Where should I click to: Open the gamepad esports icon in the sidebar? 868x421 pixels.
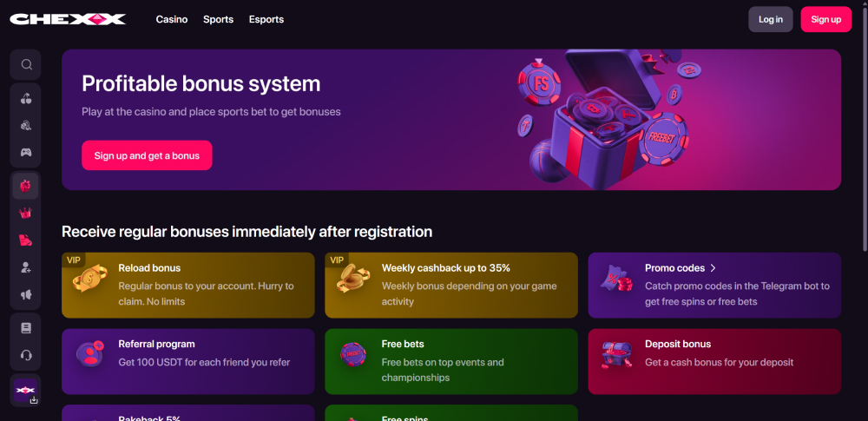tap(25, 152)
